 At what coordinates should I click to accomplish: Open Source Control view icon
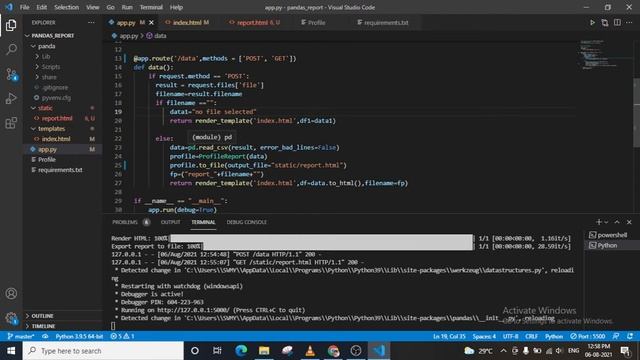pos(11,74)
